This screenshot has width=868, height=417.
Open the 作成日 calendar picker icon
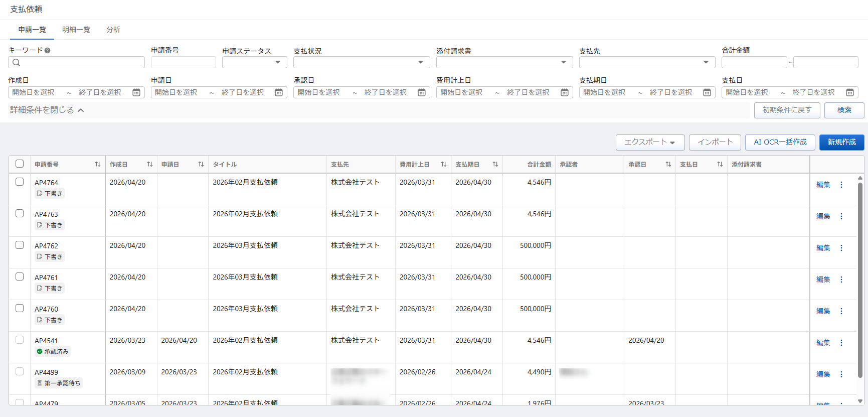point(136,92)
